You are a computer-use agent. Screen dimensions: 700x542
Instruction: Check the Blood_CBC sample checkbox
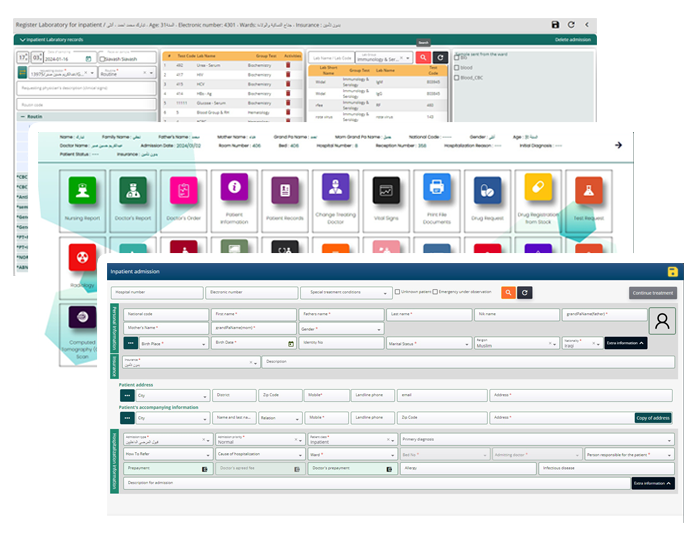pos(457,78)
